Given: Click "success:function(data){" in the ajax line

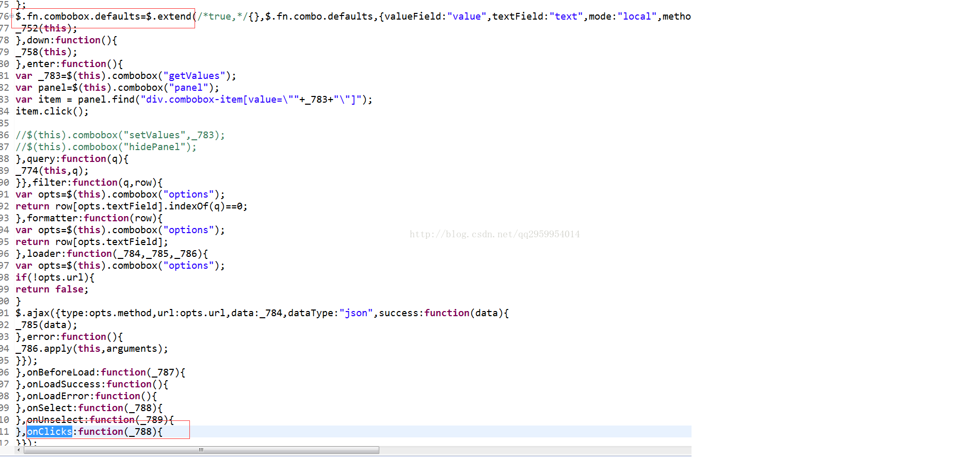Looking at the screenshot, I should [444, 313].
